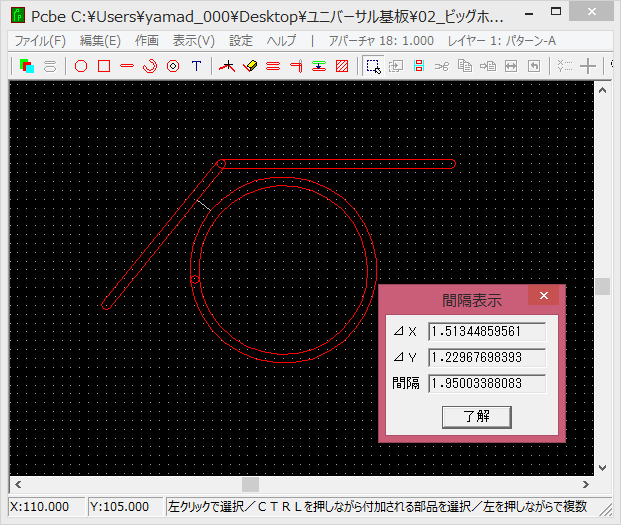The height and width of the screenshot is (525, 621).
Task: Select the donut land tool
Action: [x=173, y=66]
